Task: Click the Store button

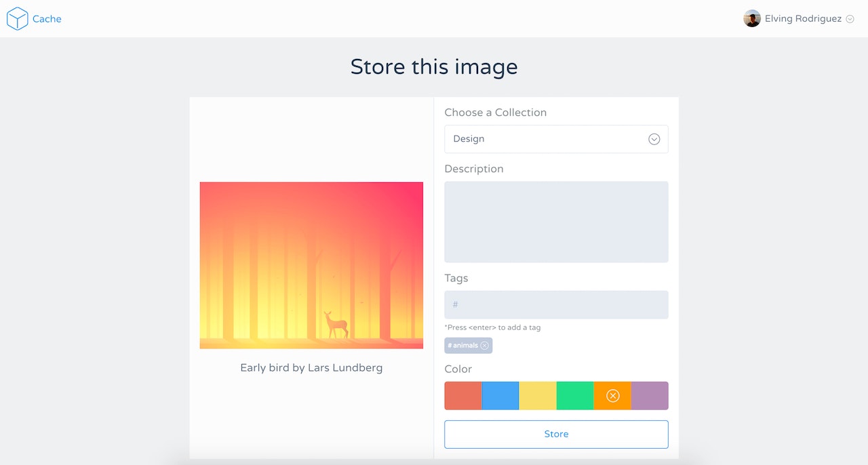Action: (x=556, y=434)
